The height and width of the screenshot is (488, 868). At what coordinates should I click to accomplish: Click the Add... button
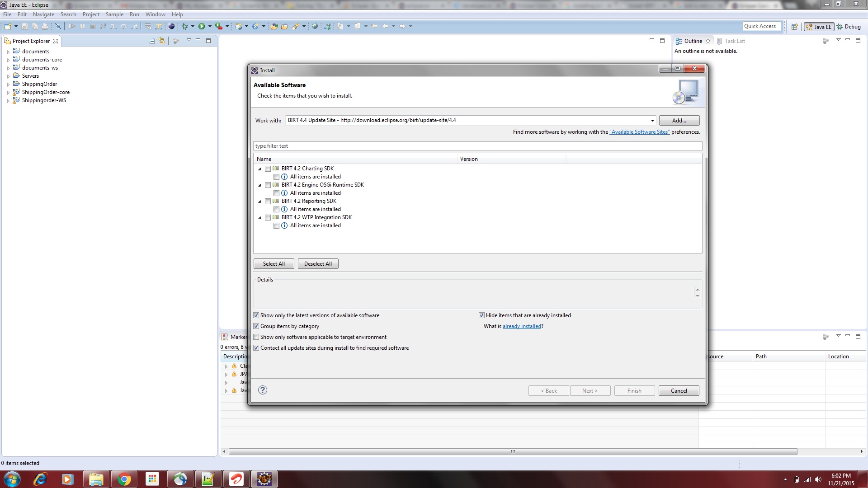tap(679, 120)
